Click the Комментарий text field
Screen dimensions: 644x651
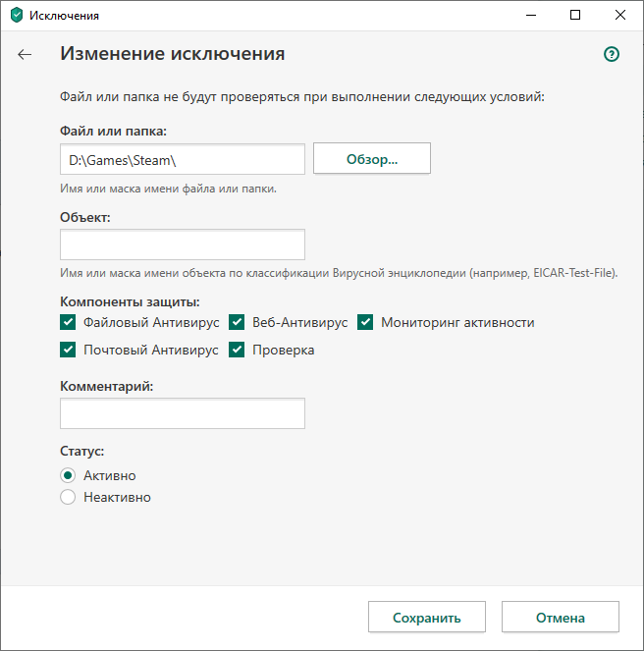click(x=183, y=413)
